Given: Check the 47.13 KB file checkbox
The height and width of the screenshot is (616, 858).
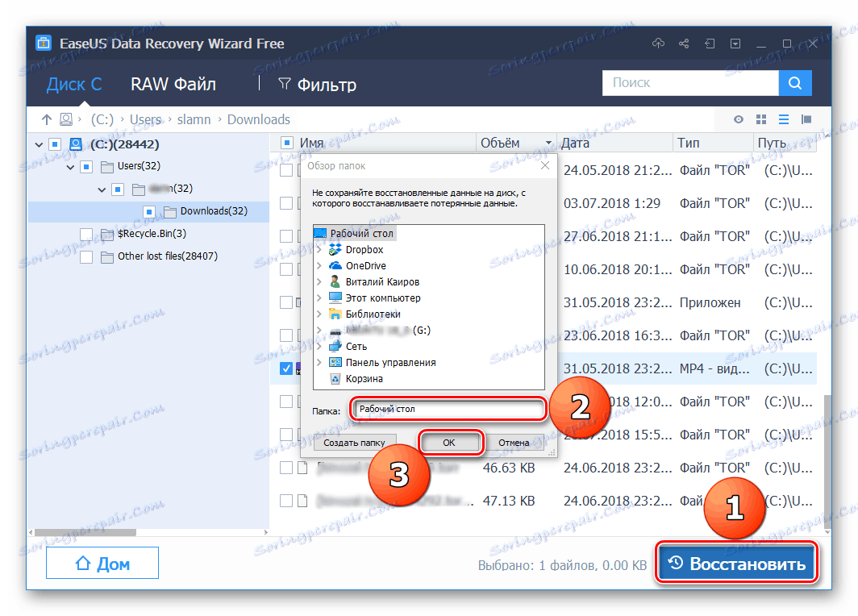Looking at the screenshot, I should point(286,501).
